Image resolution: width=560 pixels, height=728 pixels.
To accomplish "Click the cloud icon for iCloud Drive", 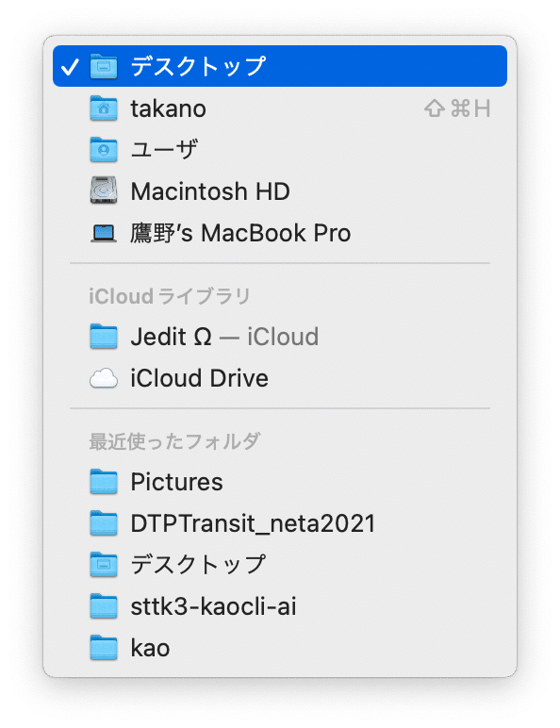I will tap(104, 378).
